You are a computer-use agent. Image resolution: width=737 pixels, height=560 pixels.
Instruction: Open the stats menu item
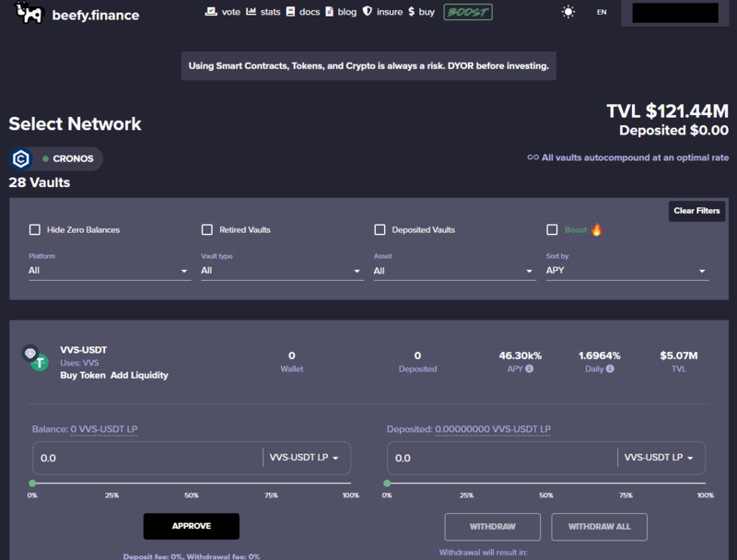pos(270,12)
